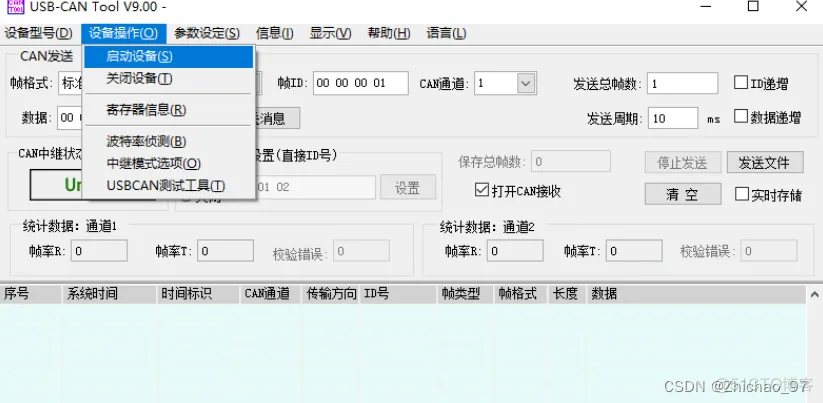Viewport: 823px width, 403px height.
Task: Select 波特率侦测(B) menu entry
Action: (x=168, y=142)
